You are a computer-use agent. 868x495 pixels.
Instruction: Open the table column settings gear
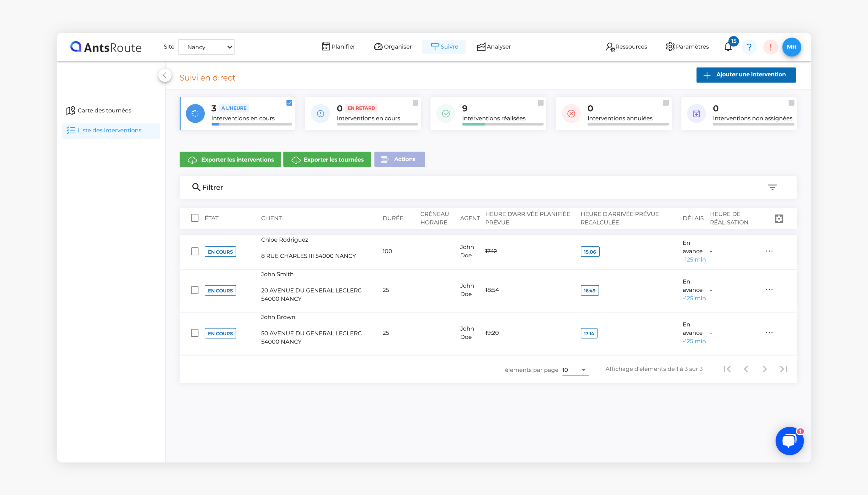[x=778, y=219]
